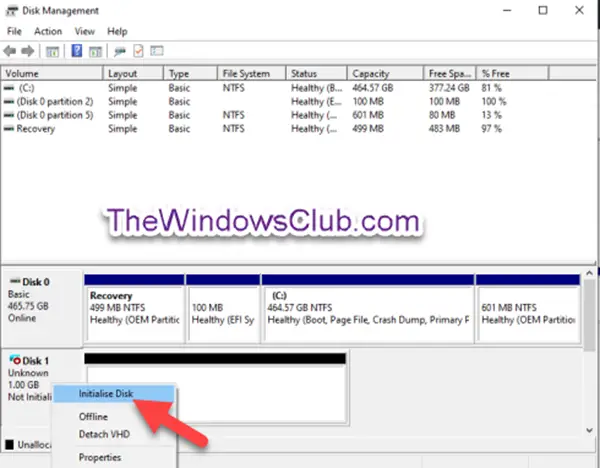The height and width of the screenshot is (468, 600).
Task: Select the (Disk 0 partition 5) row
Action: point(276,115)
